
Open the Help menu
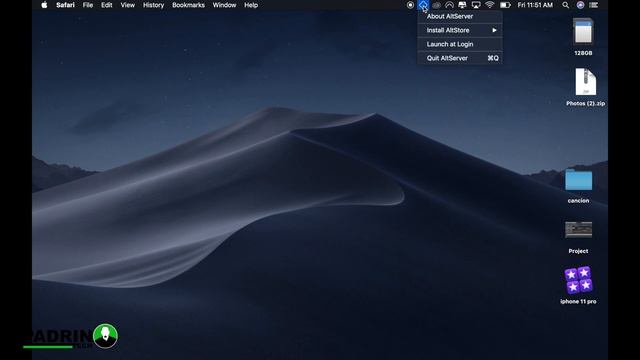click(x=251, y=5)
